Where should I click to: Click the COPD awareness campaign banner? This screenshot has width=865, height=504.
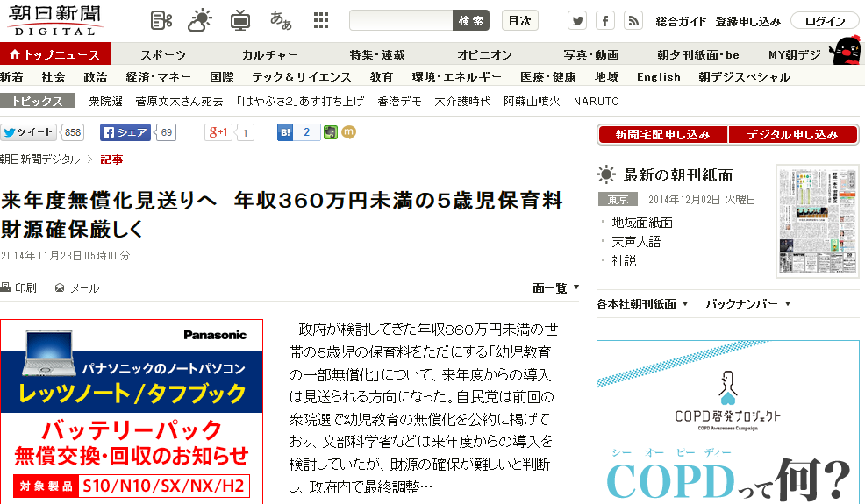[727, 422]
